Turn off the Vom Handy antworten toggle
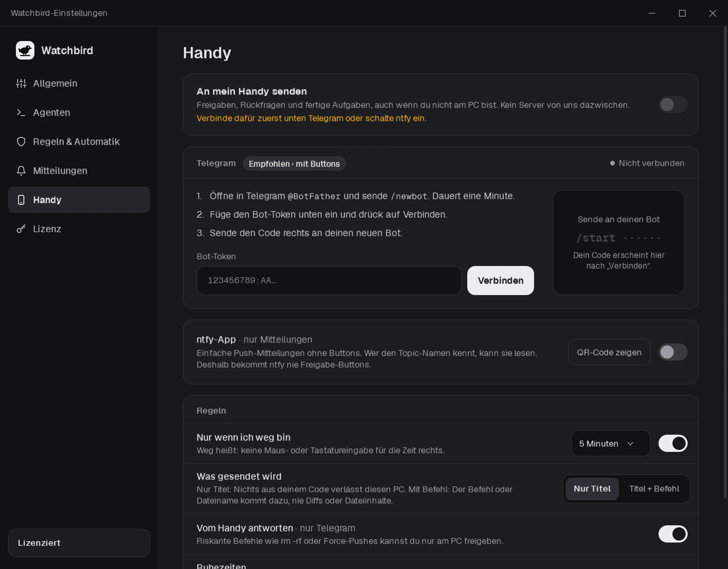The image size is (728, 569). pyautogui.click(x=673, y=534)
